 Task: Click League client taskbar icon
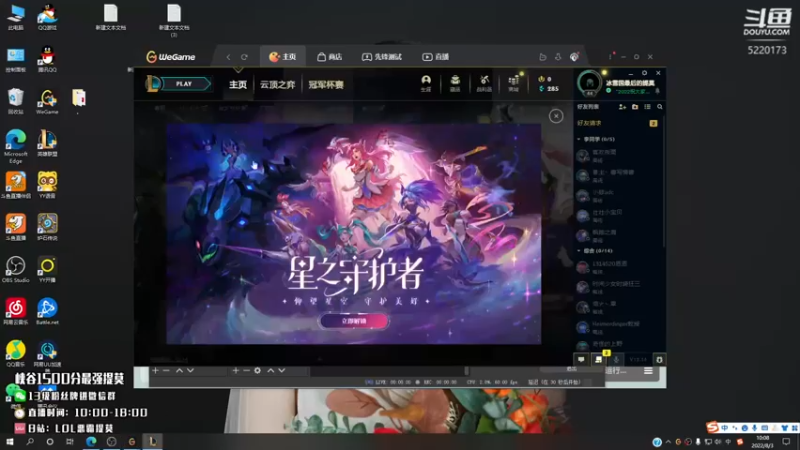[x=153, y=441]
